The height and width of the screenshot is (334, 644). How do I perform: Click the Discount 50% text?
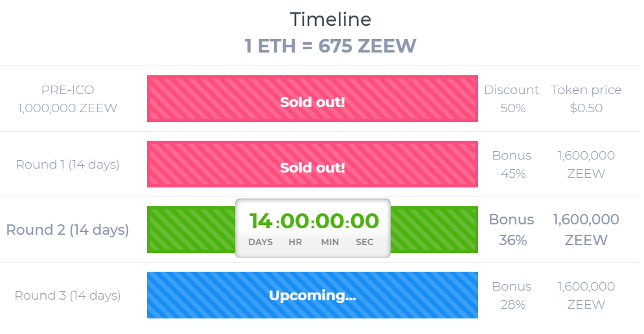(x=511, y=99)
